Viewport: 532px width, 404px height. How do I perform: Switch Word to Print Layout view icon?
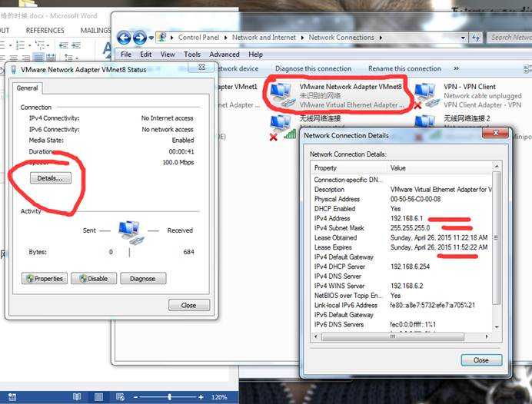[98, 397]
